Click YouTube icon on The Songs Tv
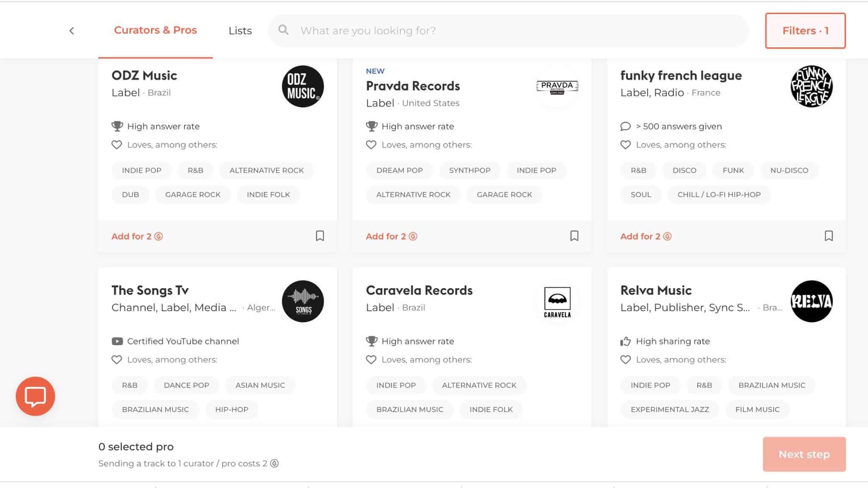The image size is (868, 488). click(117, 341)
